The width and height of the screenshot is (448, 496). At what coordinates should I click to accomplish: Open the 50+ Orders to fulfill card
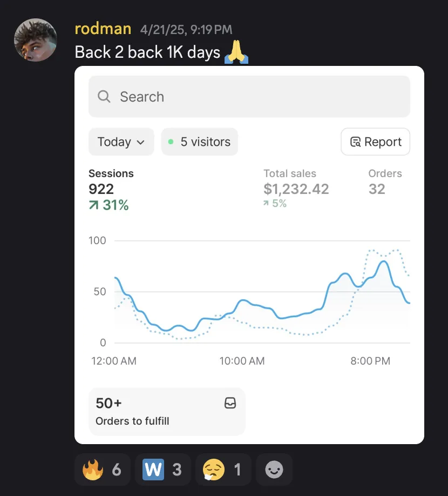point(167,412)
